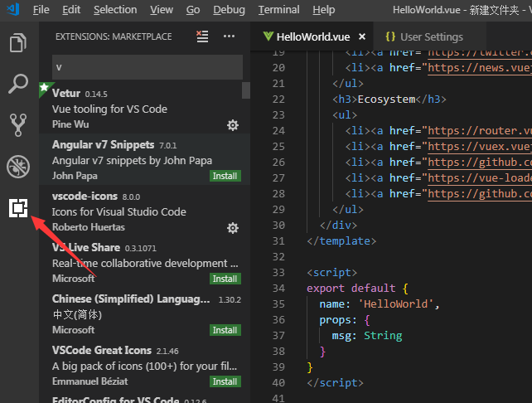Click the closing template tag on line 31
The image size is (532, 403).
coord(341,241)
